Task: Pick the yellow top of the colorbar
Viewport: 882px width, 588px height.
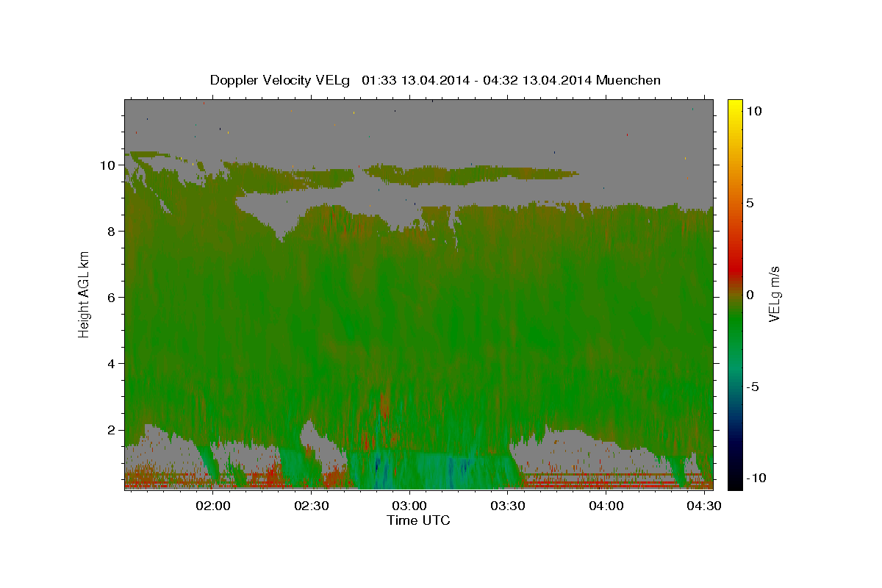Action: click(x=734, y=104)
